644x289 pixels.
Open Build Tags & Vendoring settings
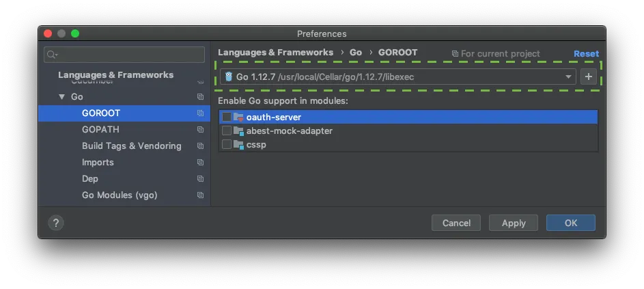point(132,146)
